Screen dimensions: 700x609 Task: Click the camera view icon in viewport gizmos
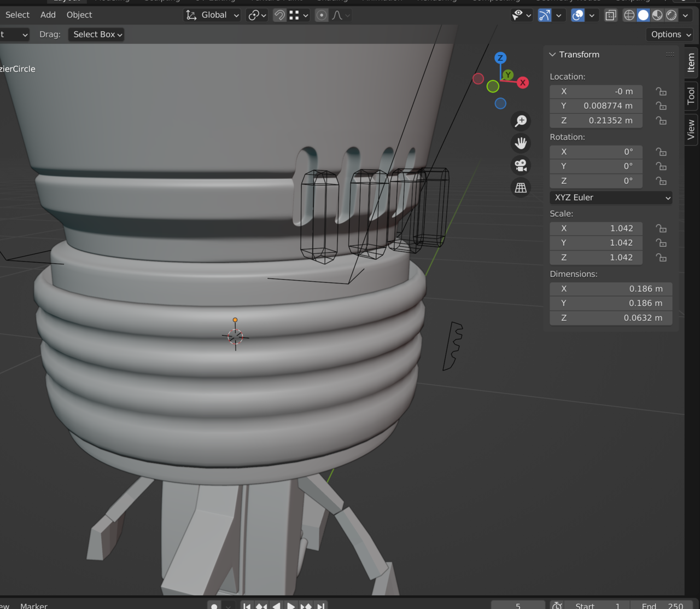tap(520, 165)
